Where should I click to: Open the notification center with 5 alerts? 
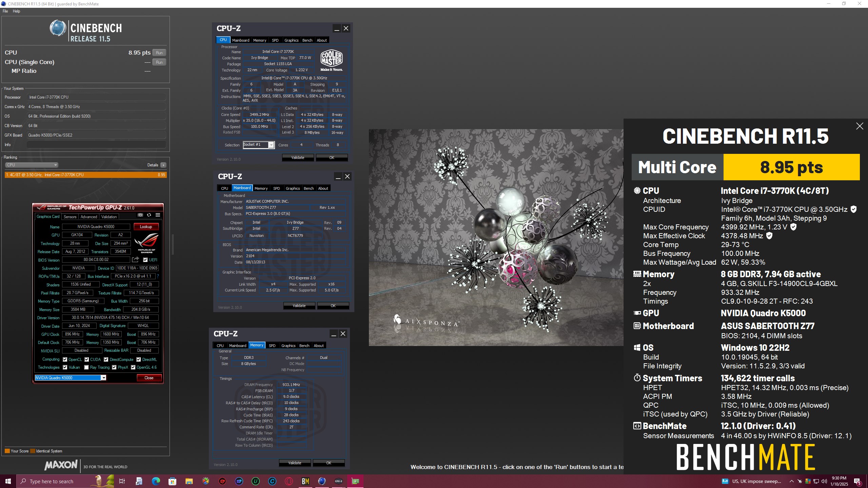(857, 482)
